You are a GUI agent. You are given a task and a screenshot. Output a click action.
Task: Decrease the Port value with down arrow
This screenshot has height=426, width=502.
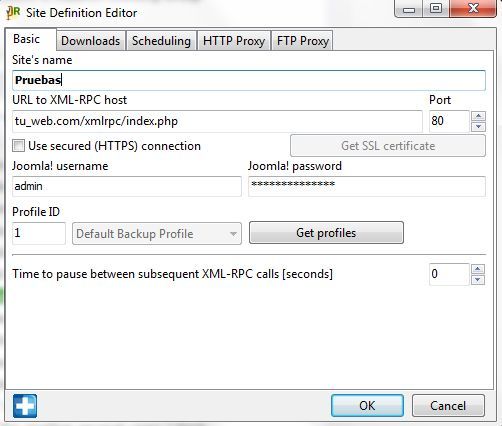point(479,127)
